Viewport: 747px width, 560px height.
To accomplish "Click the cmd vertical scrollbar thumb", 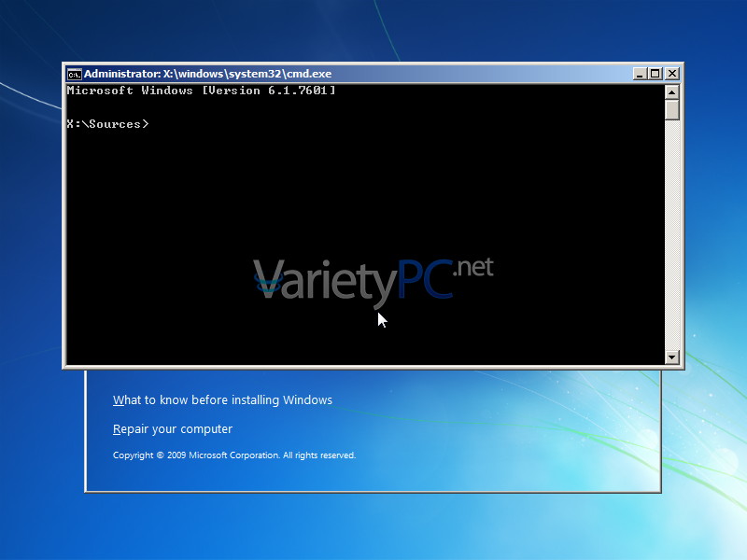I will [671, 109].
